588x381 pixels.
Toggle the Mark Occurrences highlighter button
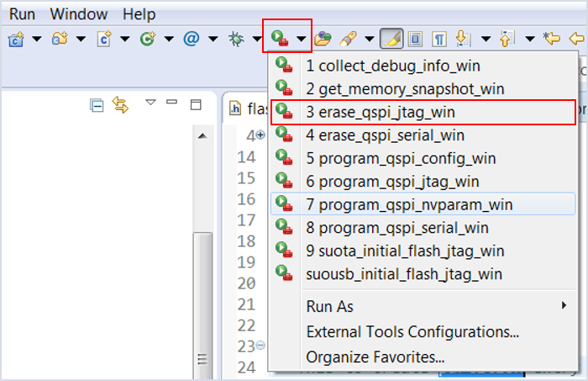click(391, 39)
